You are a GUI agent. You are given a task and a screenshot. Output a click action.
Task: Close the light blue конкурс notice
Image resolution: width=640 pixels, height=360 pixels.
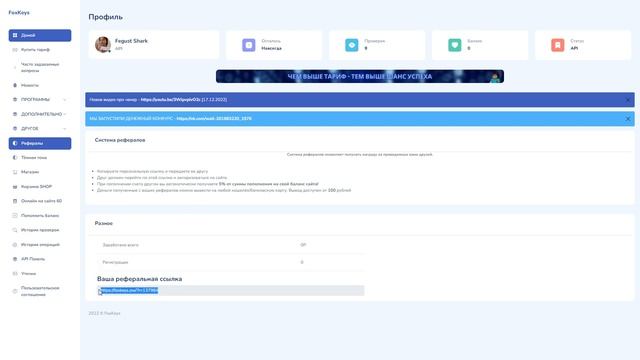pos(628,119)
